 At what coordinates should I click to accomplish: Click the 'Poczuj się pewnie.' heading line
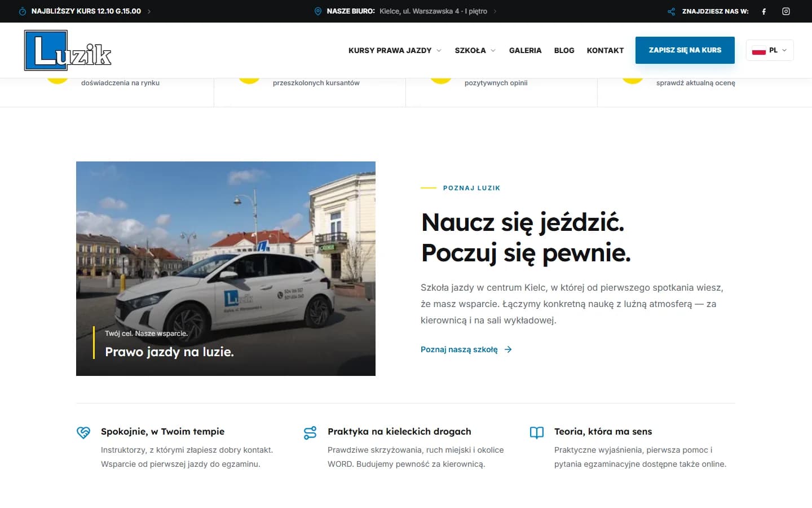[x=526, y=253]
